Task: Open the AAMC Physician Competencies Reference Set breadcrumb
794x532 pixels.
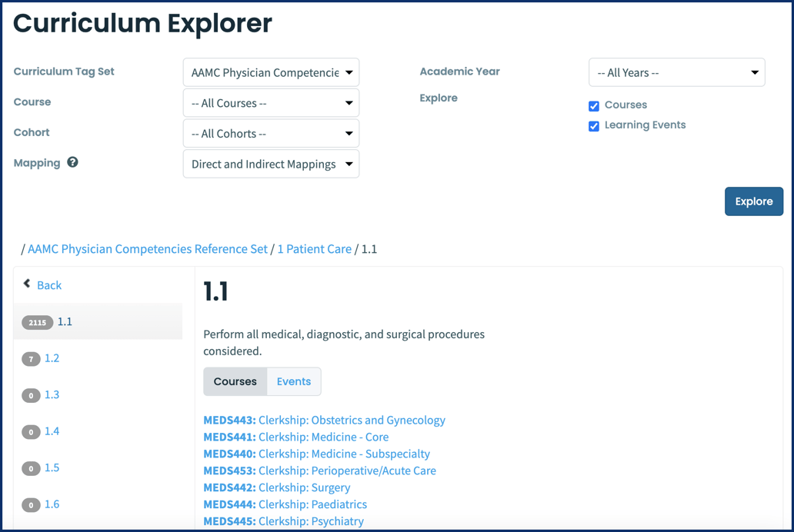Action: (x=147, y=249)
